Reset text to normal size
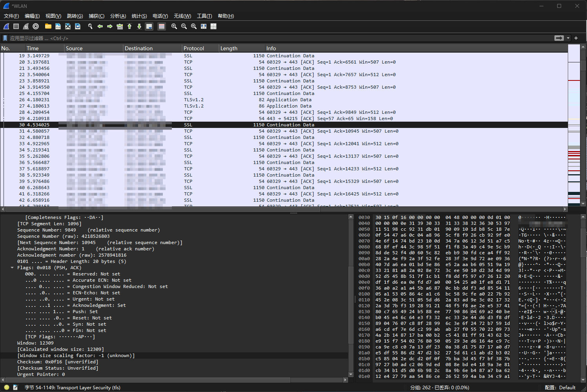 (194, 26)
